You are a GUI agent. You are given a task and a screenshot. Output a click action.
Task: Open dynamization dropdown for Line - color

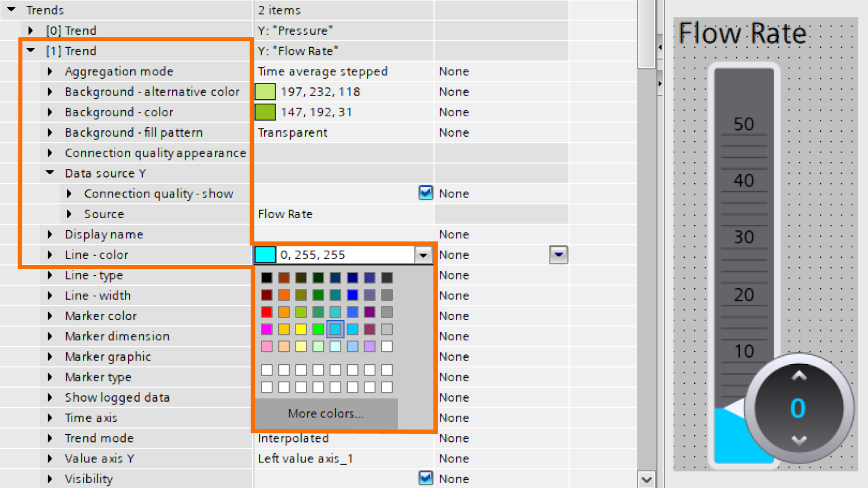(x=558, y=255)
